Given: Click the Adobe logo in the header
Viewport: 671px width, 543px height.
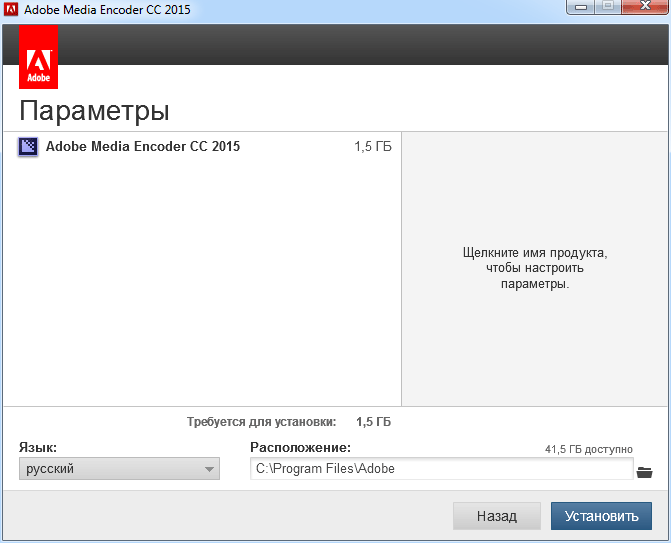Looking at the screenshot, I should [39, 57].
